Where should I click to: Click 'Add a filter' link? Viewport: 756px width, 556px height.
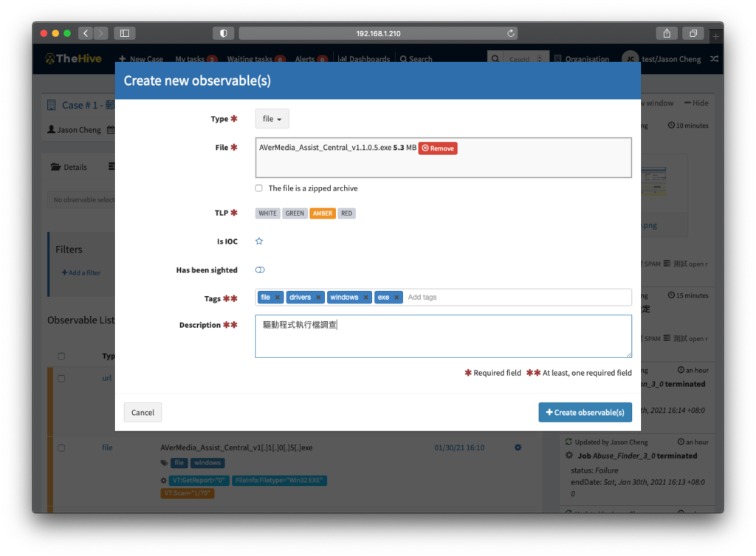click(x=81, y=273)
